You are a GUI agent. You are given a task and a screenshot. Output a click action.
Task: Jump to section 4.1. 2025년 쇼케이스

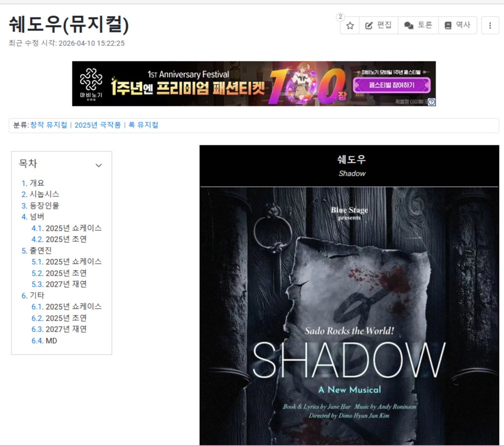(x=66, y=228)
